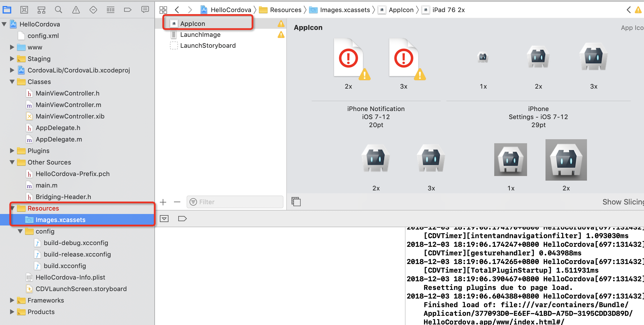Click the related items grid icon
This screenshot has width=644, height=325.
tap(163, 10)
